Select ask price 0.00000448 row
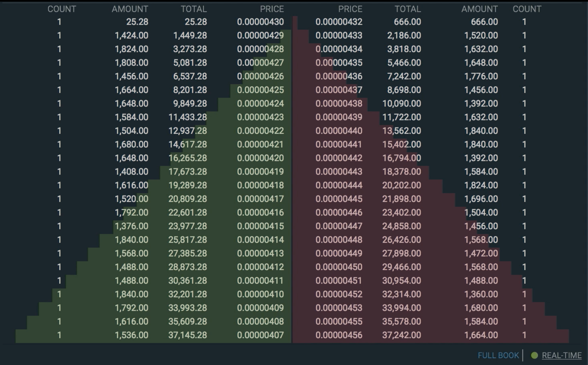 tap(339, 240)
